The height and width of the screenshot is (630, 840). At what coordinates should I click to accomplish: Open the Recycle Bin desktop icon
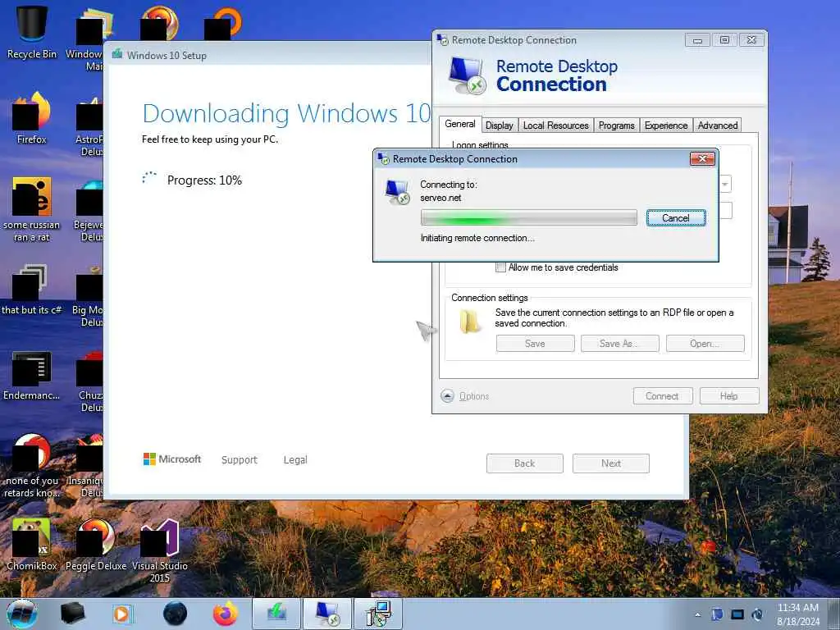click(x=32, y=32)
